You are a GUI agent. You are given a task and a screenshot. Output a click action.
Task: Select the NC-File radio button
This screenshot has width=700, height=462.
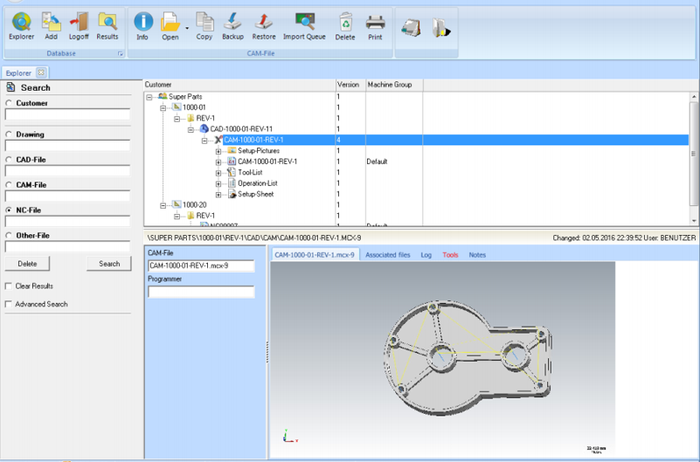[x=9, y=210]
